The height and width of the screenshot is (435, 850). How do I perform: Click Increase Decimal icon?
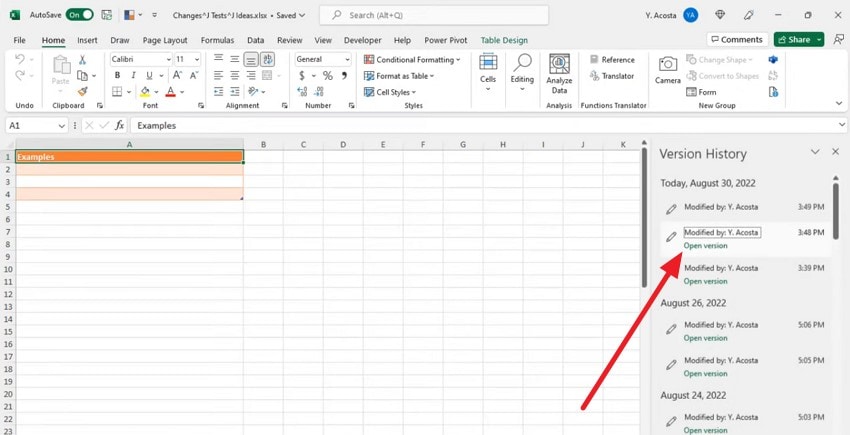pos(302,92)
